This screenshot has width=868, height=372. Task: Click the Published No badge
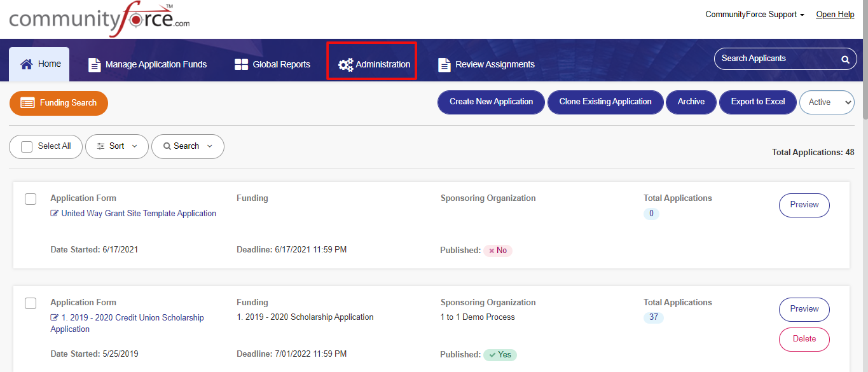coord(498,251)
